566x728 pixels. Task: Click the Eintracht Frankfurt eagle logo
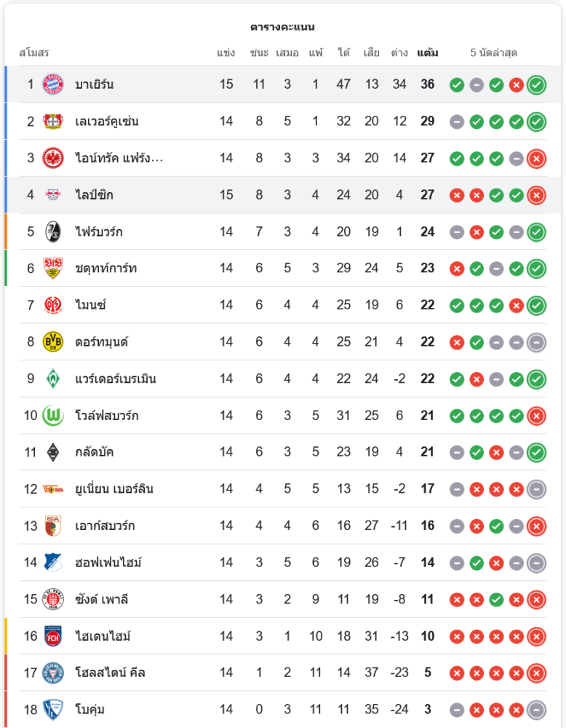[53, 158]
